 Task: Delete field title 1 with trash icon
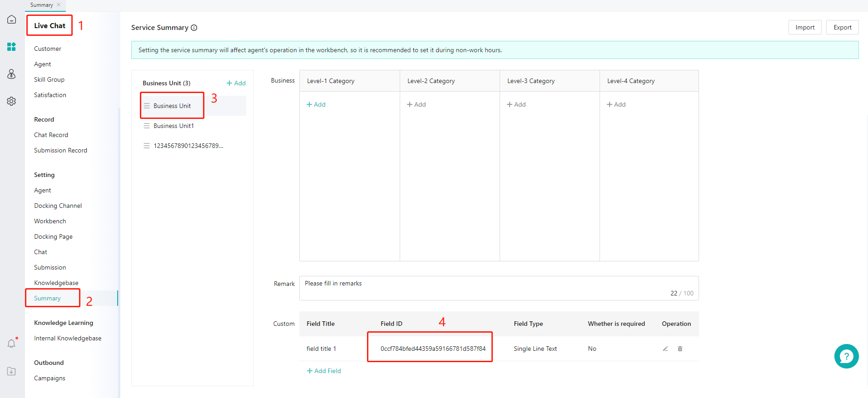(x=680, y=349)
